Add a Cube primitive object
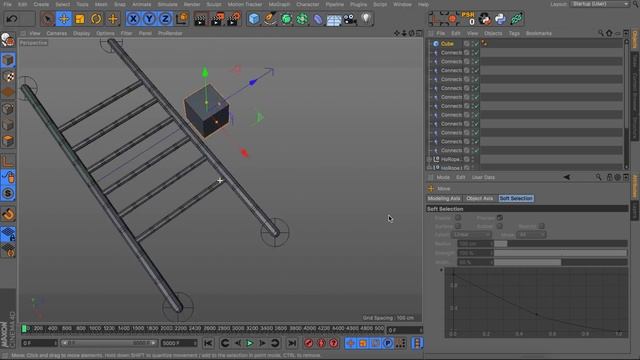This screenshot has width=640, height=360. tap(254, 19)
